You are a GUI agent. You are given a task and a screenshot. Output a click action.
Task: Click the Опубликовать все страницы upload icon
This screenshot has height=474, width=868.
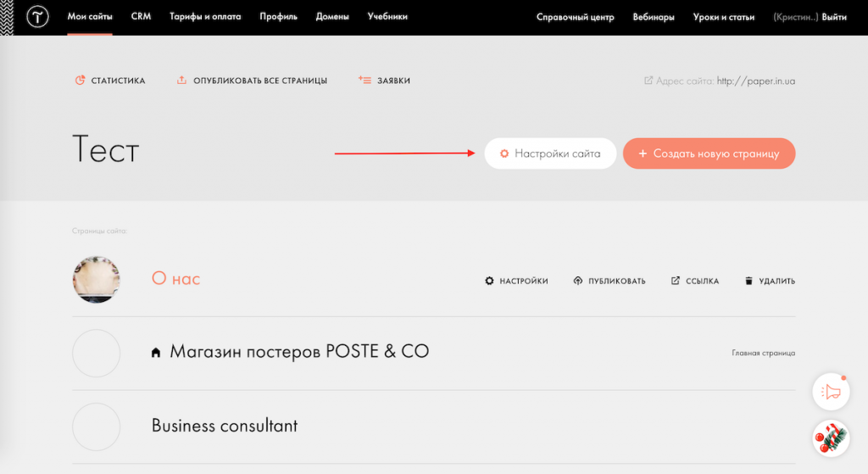181,81
